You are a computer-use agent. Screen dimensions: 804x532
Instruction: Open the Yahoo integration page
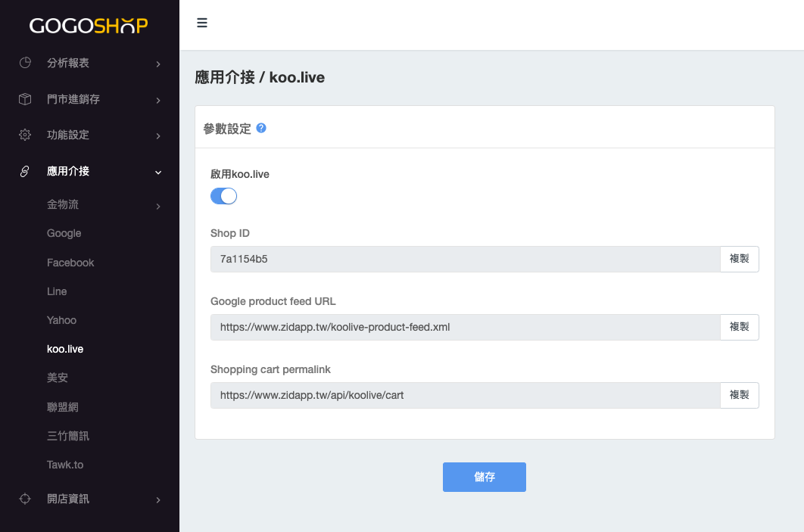click(61, 320)
